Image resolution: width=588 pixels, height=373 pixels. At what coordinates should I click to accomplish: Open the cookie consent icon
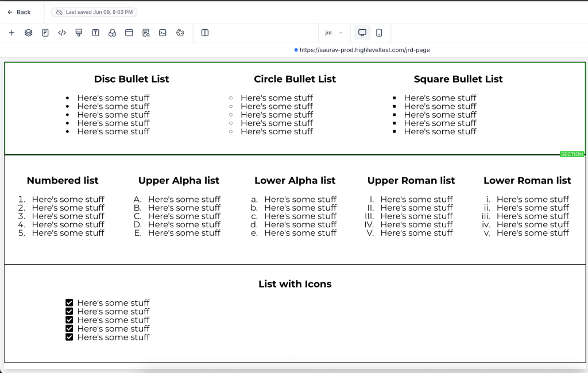tap(180, 33)
